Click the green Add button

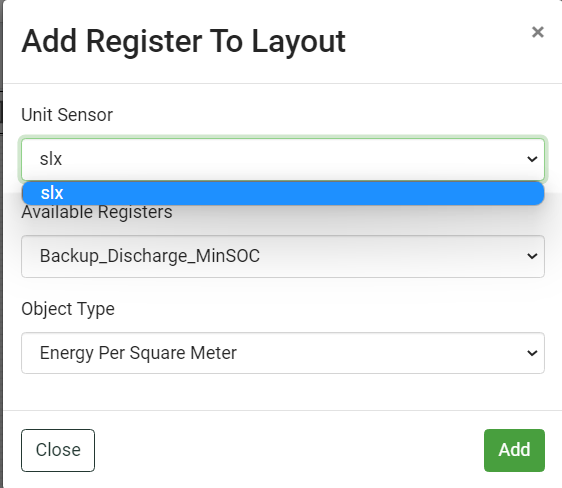[x=514, y=450]
